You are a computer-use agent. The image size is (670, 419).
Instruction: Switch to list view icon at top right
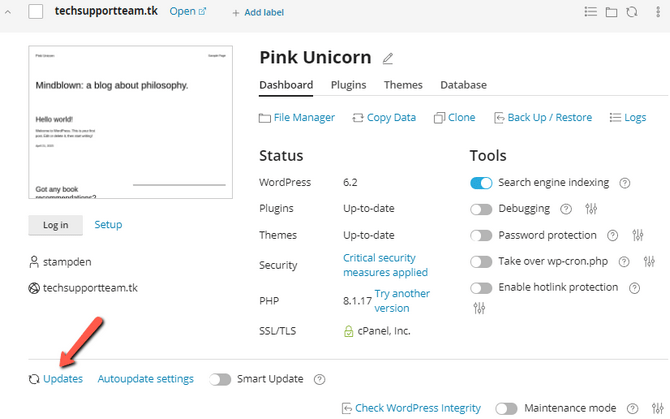[x=590, y=12]
